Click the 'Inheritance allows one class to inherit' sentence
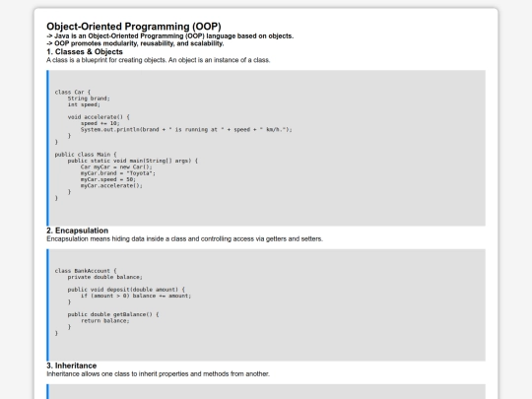The height and width of the screenshot is (399, 532). (x=158, y=374)
